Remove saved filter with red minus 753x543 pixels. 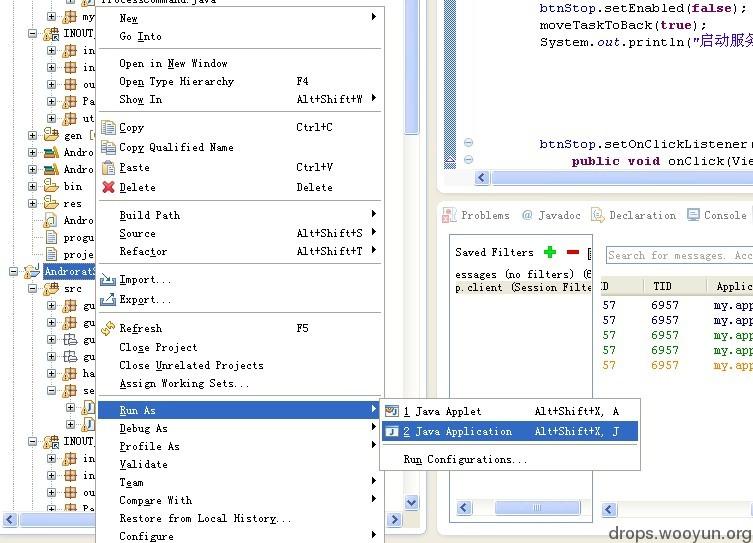click(x=572, y=252)
